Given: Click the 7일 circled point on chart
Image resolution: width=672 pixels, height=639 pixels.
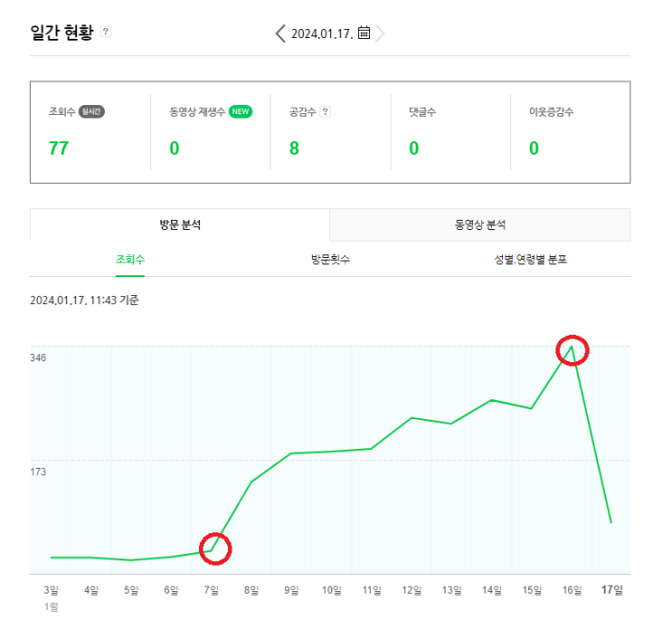Looking at the screenshot, I should pos(211,550).
